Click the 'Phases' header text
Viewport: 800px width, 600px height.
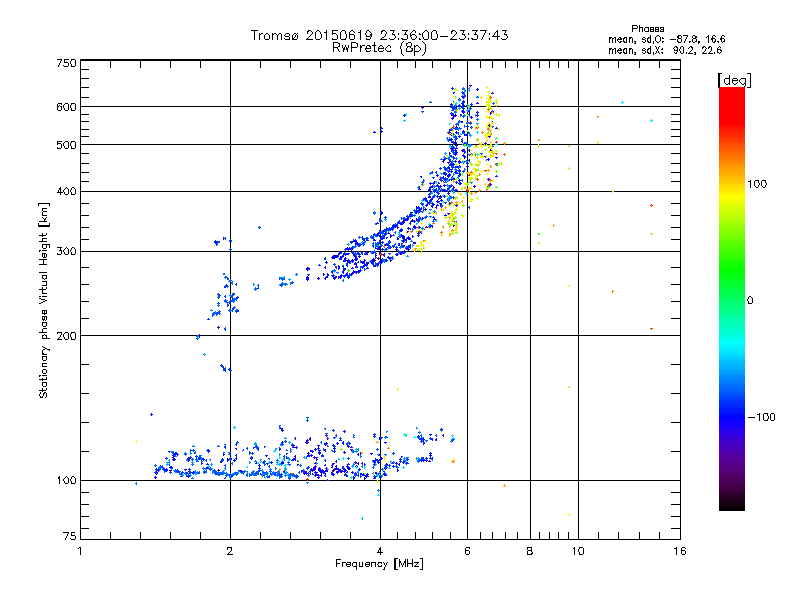coord(647,29)
